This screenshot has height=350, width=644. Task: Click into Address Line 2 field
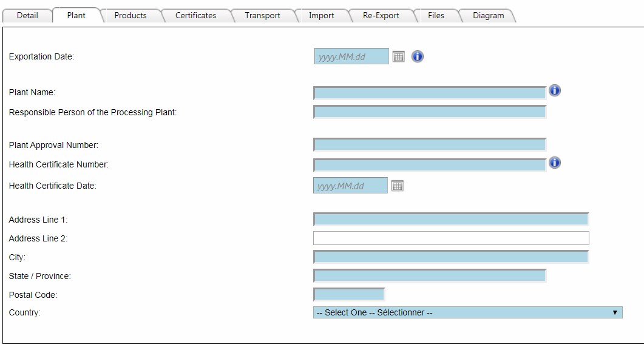coord(451,238)
